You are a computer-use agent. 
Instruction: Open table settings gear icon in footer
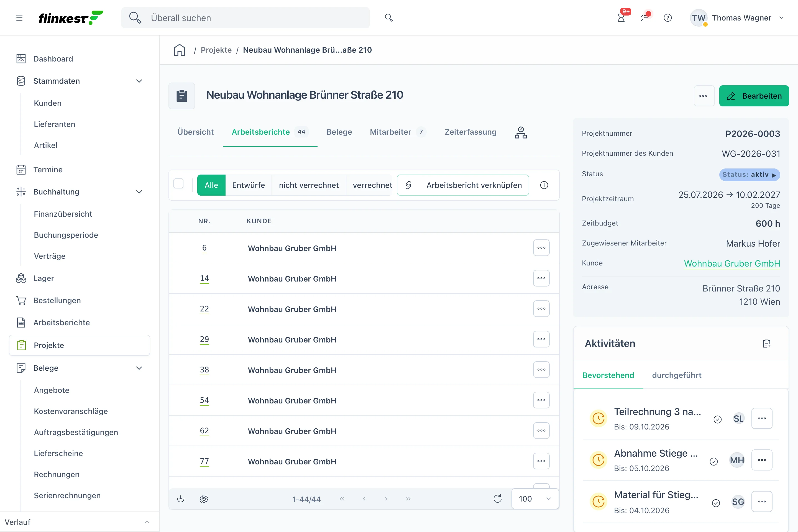coord(204,499)
